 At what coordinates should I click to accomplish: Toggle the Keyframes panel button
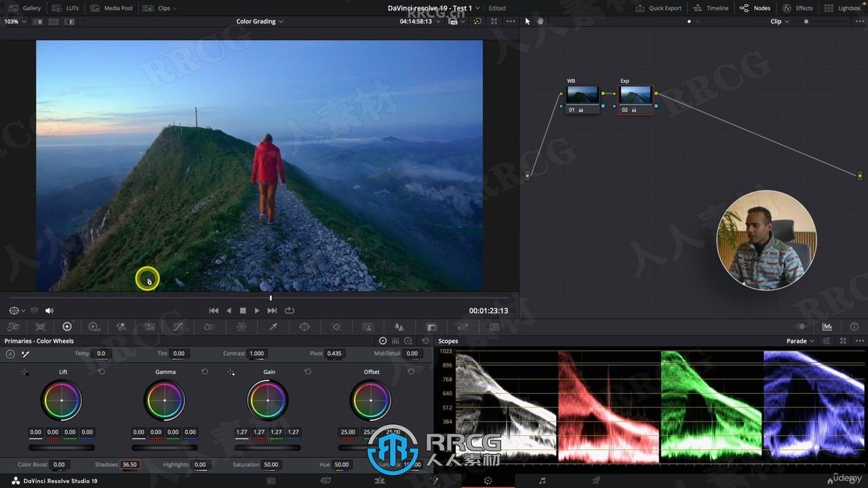pos(801,327)
